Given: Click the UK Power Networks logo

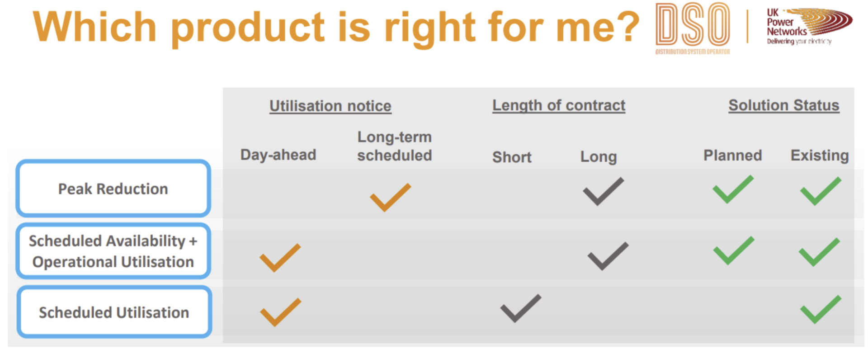Looking at the screenshot, I should click(x=809, y=26).
